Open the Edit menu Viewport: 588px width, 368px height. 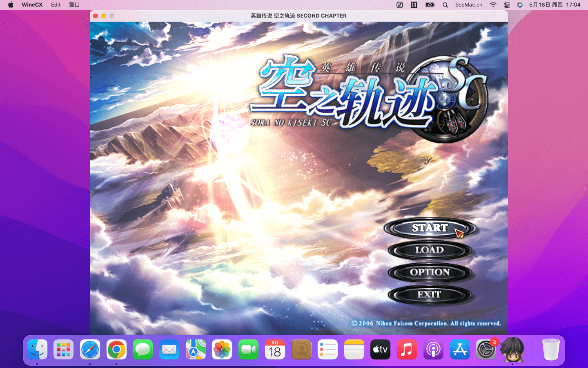click(x=56, y=5)
